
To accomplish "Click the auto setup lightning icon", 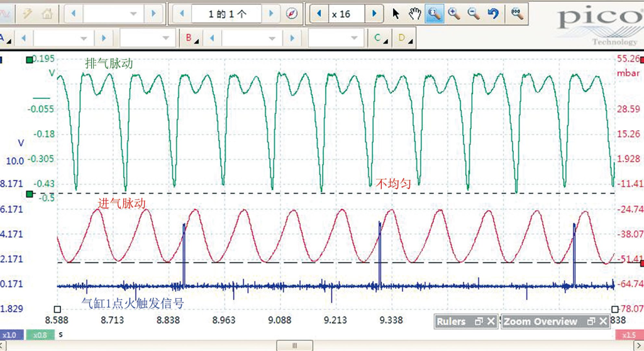I will pos(27,14).
